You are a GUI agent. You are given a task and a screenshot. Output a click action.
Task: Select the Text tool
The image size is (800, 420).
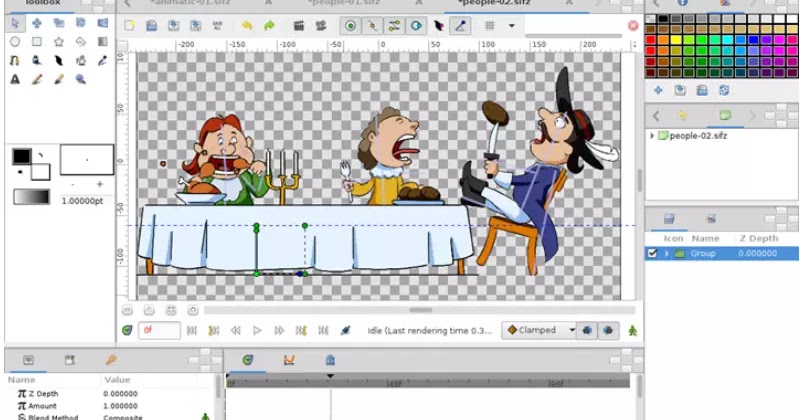(15, 80)
